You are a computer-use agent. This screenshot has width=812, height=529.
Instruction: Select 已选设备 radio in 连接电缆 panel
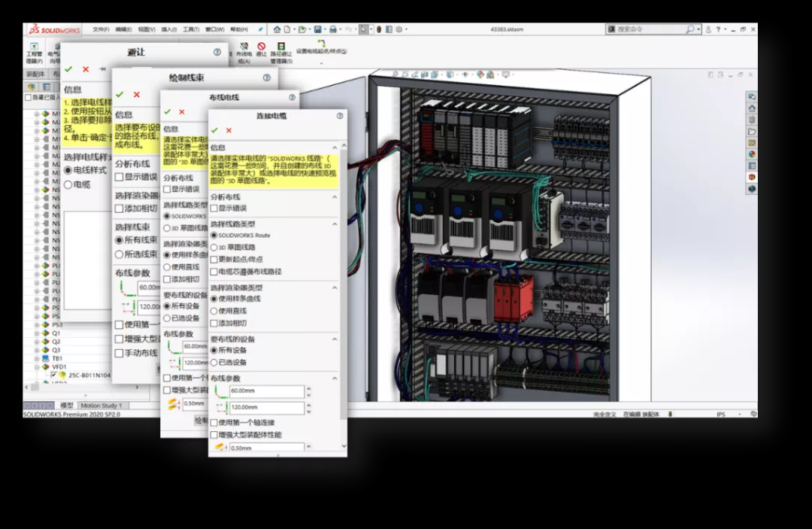[214, 362]
